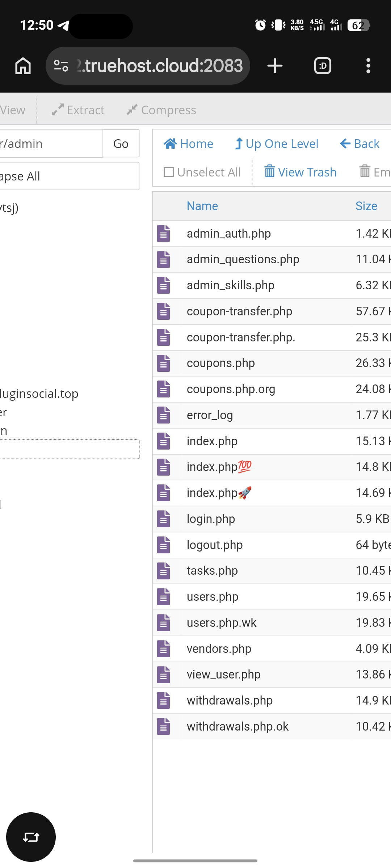391x868 pixels.
Task: Select admin_skills.php file name
Action: [x=231, y=285]
